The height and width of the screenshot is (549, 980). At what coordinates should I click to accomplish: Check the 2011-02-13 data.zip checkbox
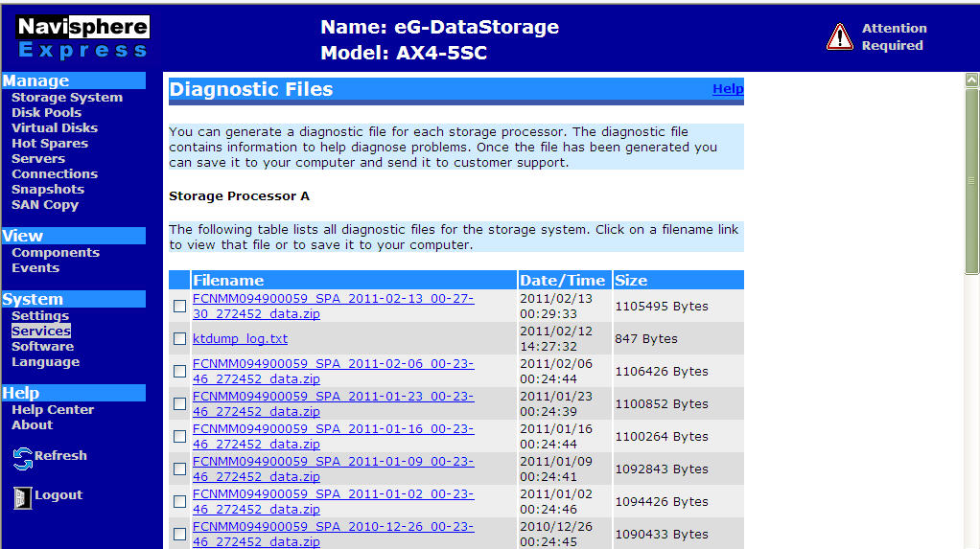(x=180, y=306)
